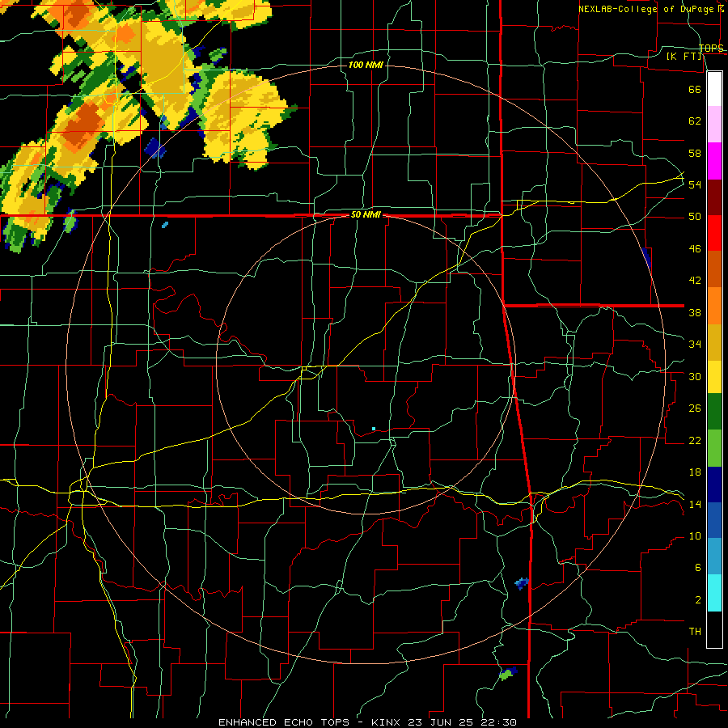Click the legend value 6
Image resolution: width=728 pixels, height=728 pixels.
(697, 568)
